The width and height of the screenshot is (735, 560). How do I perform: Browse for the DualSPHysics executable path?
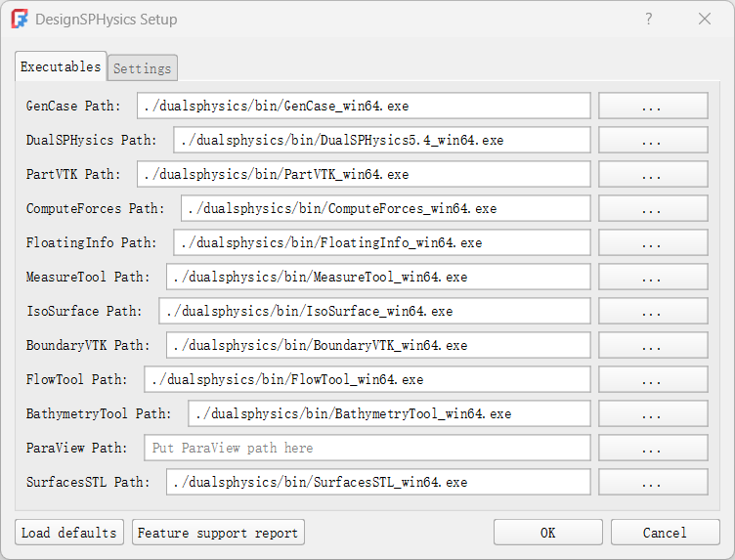[x=652, y=141]
